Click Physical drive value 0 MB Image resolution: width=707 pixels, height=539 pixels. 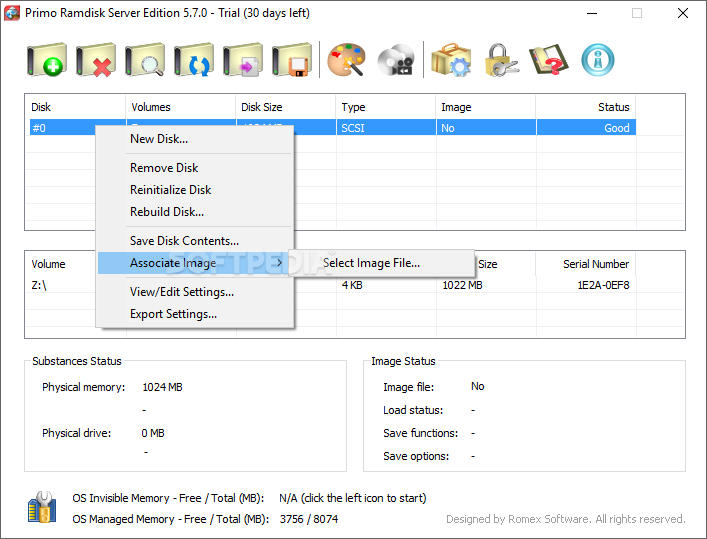(153, 433)
